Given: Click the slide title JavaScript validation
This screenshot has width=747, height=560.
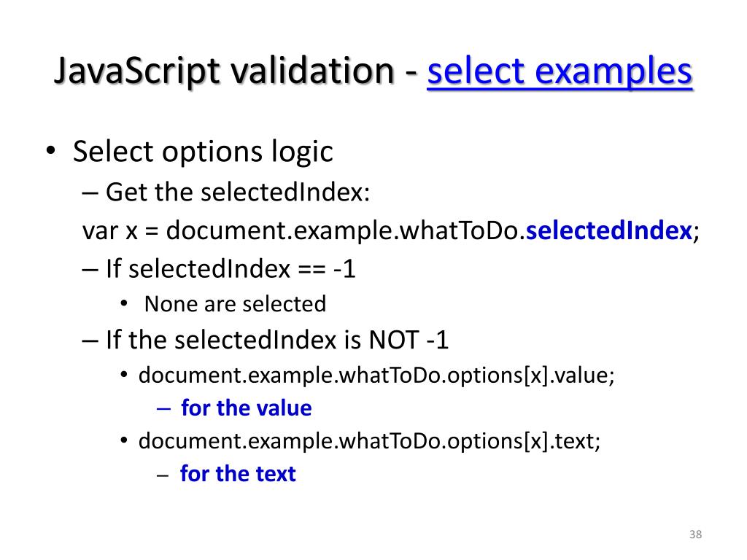Looking at the screenshot, I should coord(225,71).
